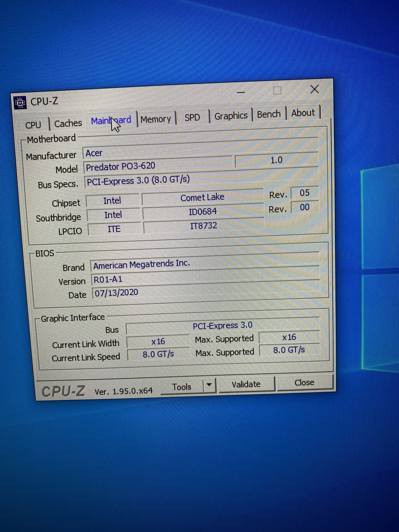
Task: Open the Bench tab
Action: point(269,114)
